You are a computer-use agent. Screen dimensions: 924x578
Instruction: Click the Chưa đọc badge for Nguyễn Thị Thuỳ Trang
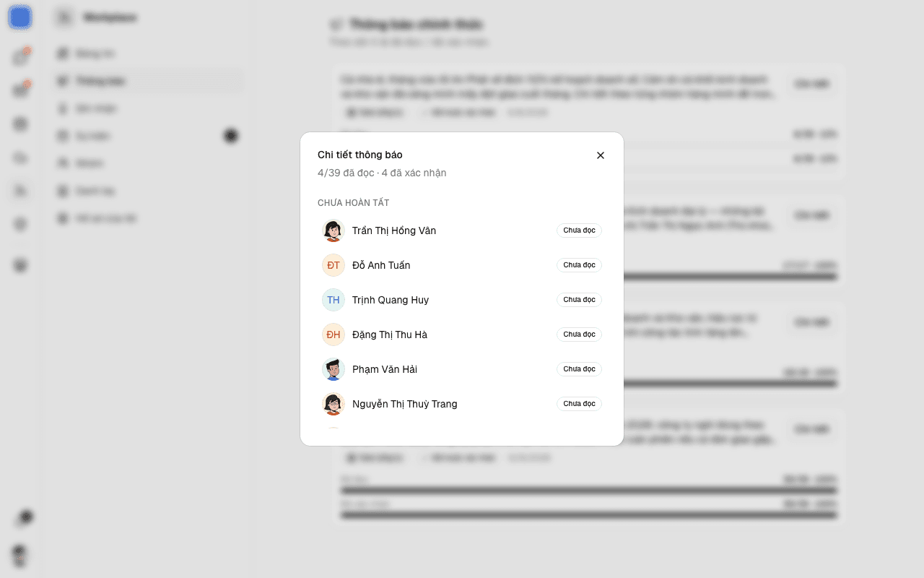(579, 404)
